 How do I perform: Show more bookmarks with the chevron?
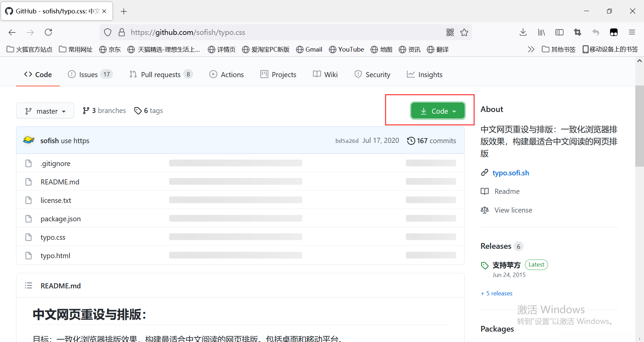[531, 50]
